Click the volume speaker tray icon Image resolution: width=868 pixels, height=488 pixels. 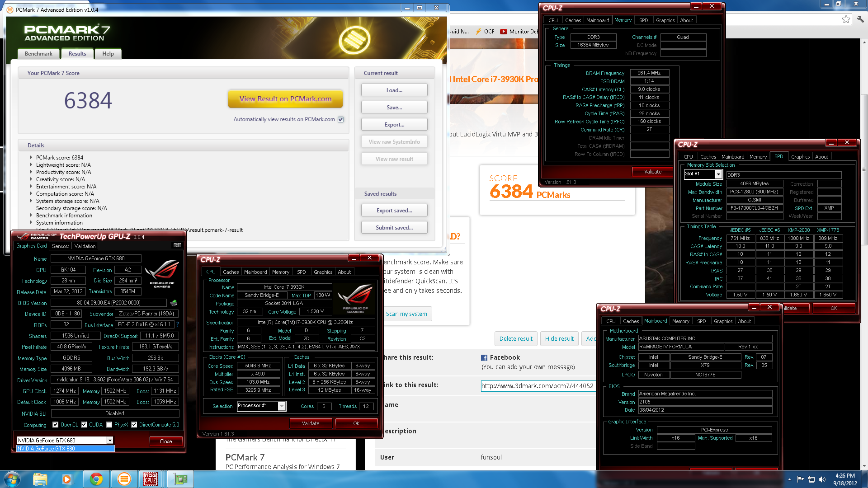tap(822, 479)
